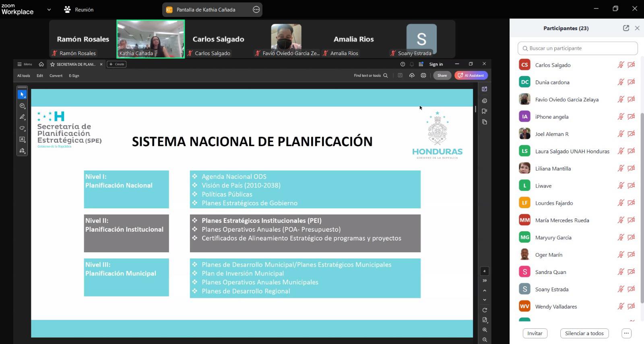Image resolution: width=644 pixels, height=344 pixels.
Task: Toggle video icon for Dunia cardona
Action: coord(631,82)
